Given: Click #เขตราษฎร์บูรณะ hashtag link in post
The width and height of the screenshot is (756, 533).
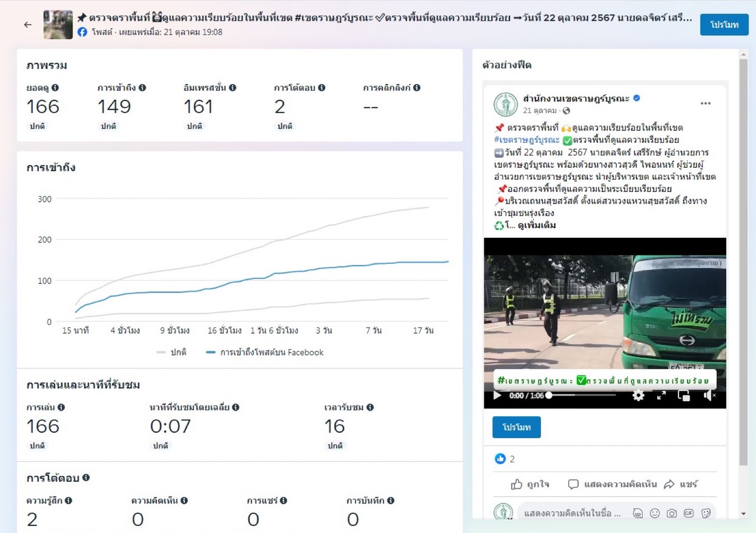Looking at the screenshot, I should 527,140.
